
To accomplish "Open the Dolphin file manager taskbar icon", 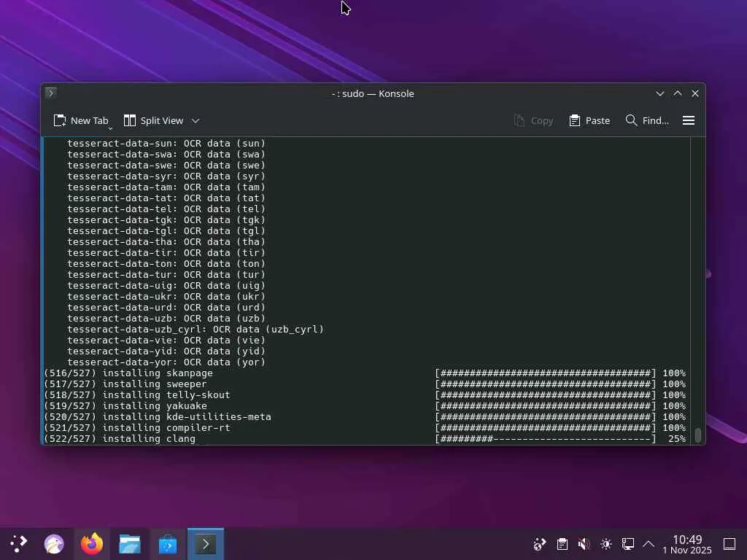I will [130, 544].
